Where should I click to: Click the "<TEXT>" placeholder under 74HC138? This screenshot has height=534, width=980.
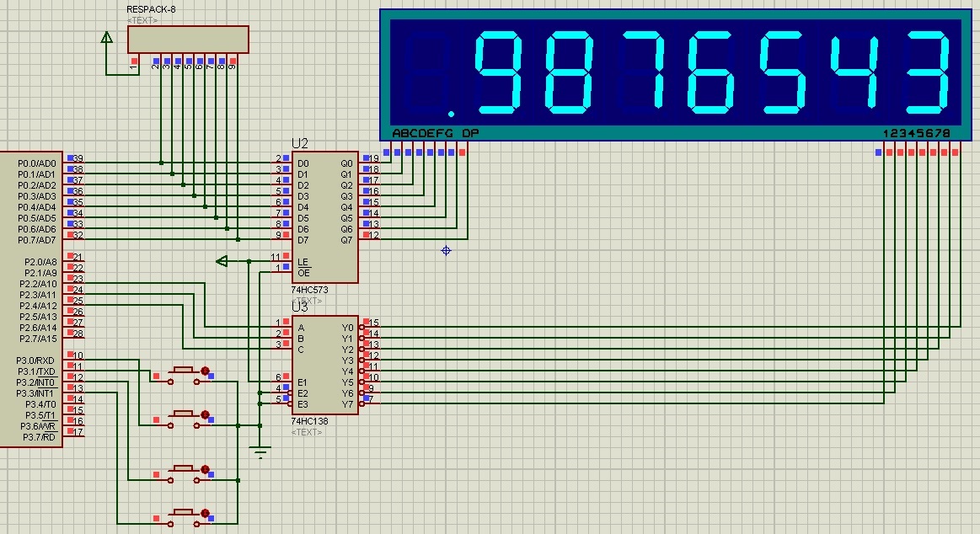click(307, 432)
